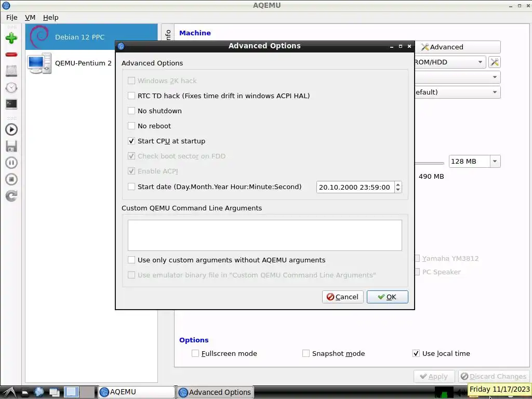The height and width of the screenshot is (399, 532).
Task: Toggle Use only custom arguments without AQEMU arguments
Action: (131, 260)
